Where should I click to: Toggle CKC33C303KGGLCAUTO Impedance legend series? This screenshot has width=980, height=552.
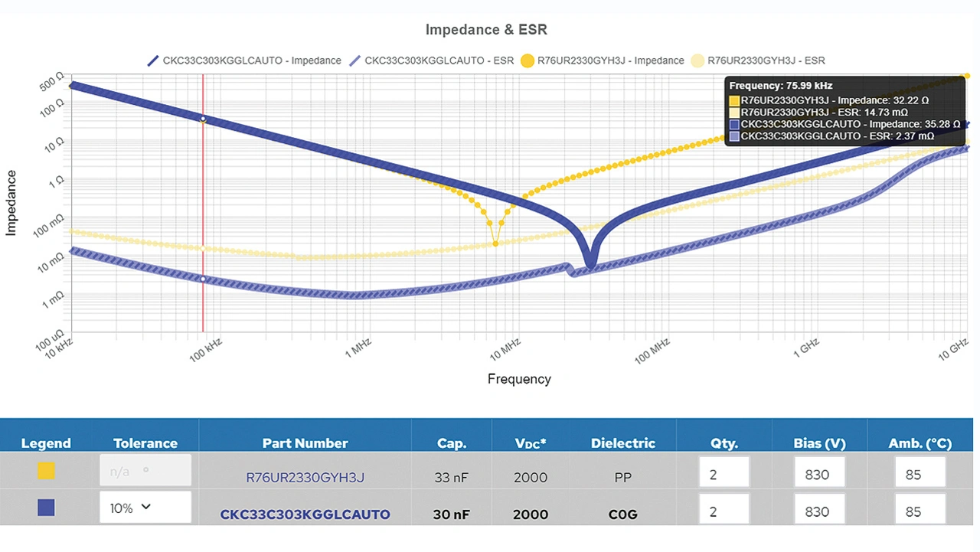[x=243, y=60]
